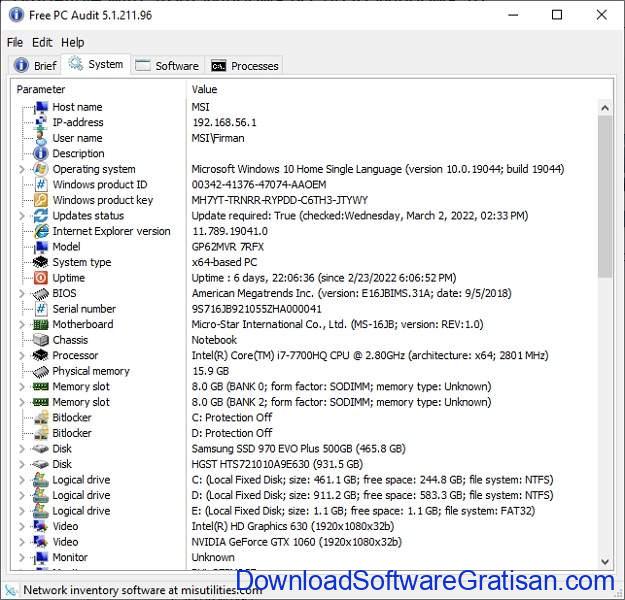Expand the Logical drive E: node
Viewport: 625px width, 600px height.
(x=22, y=511)
